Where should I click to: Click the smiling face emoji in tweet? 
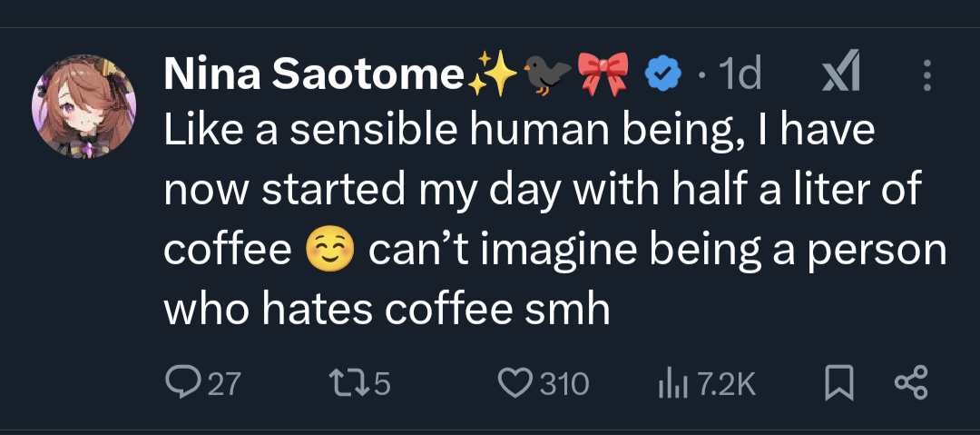pos(330,250)
